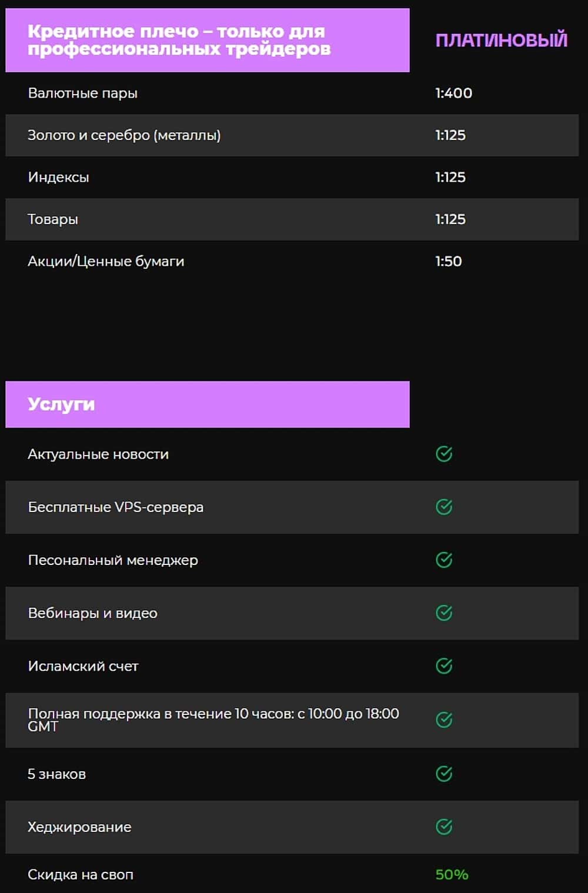The width and height of the screenshot is (588, 893).
Task: Select the ПЛАТИНОВЫЙ account column header
Action: [x=501, y=40]
